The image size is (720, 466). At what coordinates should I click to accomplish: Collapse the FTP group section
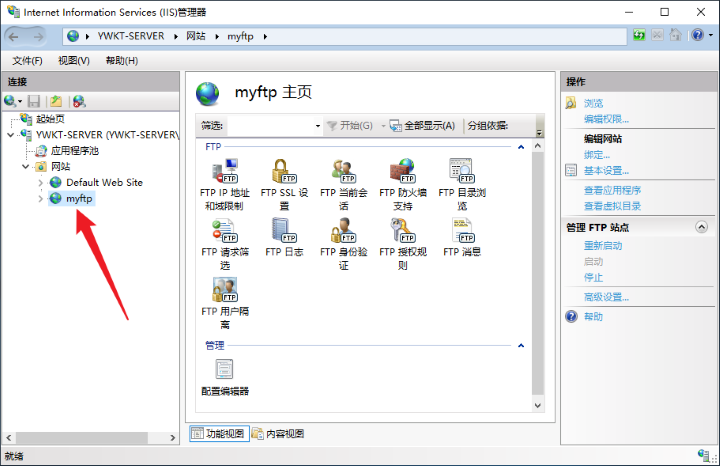pos(521,147)
